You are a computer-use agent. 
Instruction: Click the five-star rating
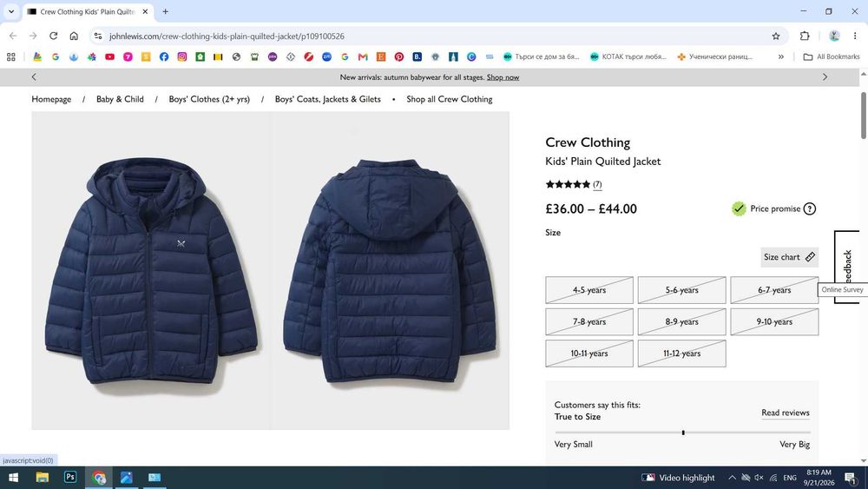point(568,184)
